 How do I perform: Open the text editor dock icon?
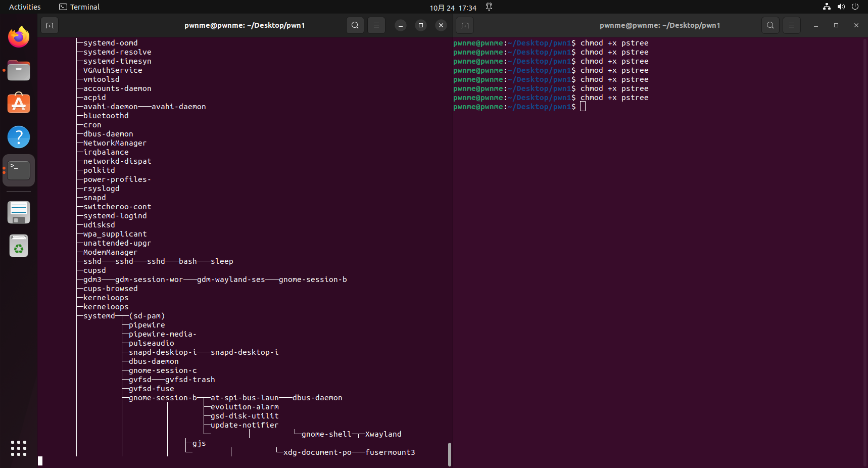[x=19, y=212]
